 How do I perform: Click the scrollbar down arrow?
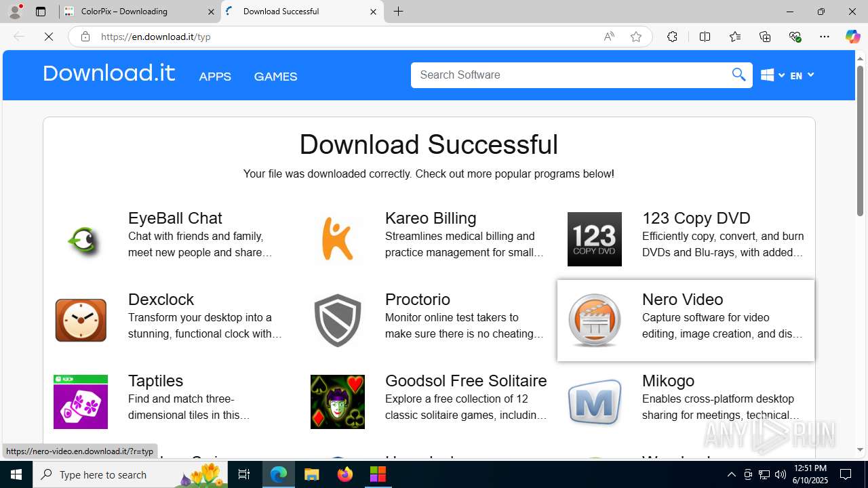860,449
